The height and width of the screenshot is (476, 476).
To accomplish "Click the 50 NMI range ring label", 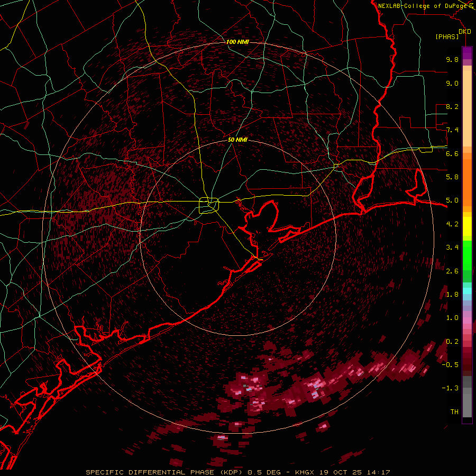I will 237,140.
